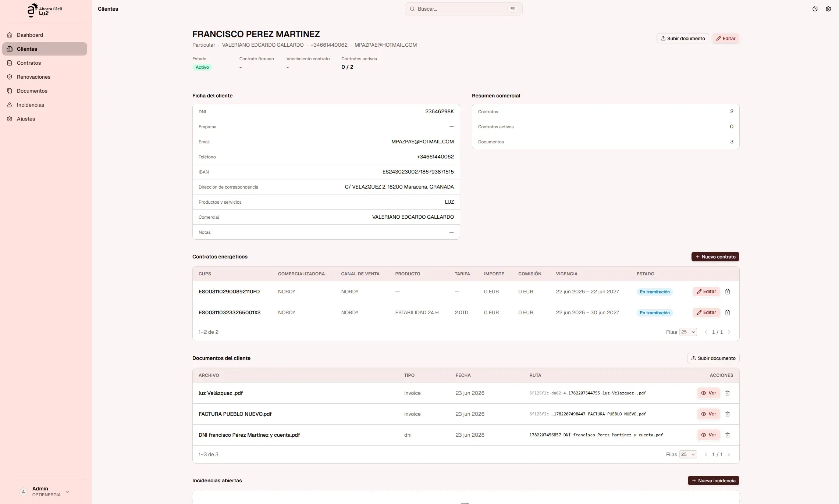Screen dimensions: 839x504
Task: Open Incidencias in sidebar
Action: click(x=45, y=105)
